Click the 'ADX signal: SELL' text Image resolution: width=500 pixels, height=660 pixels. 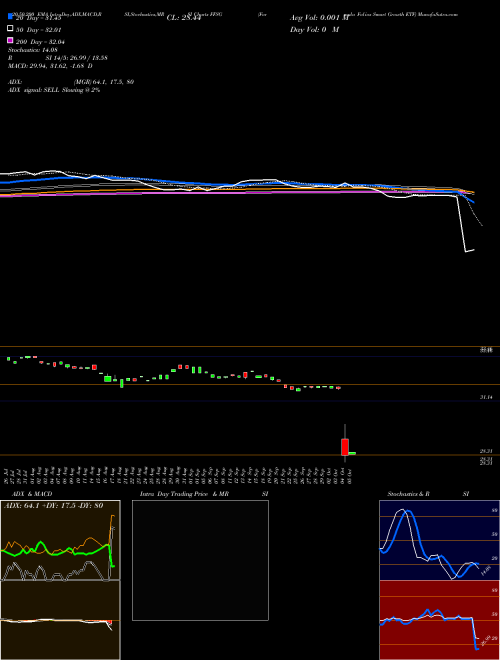point(34,90)
